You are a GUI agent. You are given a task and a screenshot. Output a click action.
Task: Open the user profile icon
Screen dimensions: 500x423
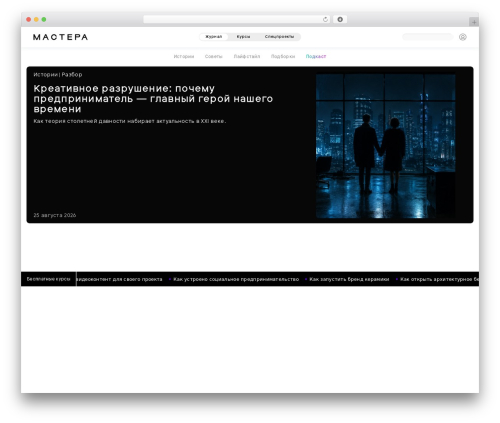(x=462, y=37)
